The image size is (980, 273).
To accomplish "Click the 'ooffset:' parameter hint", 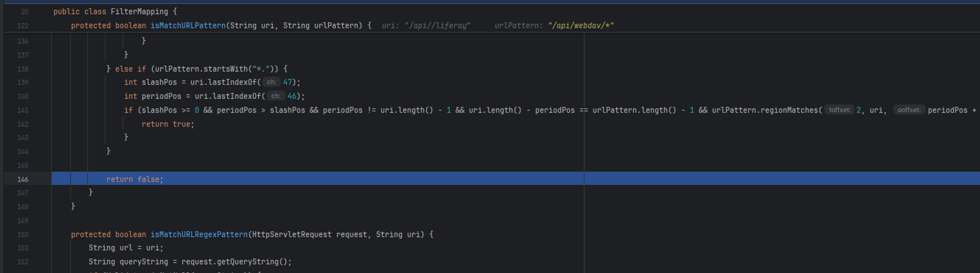I will click(908, 110).
